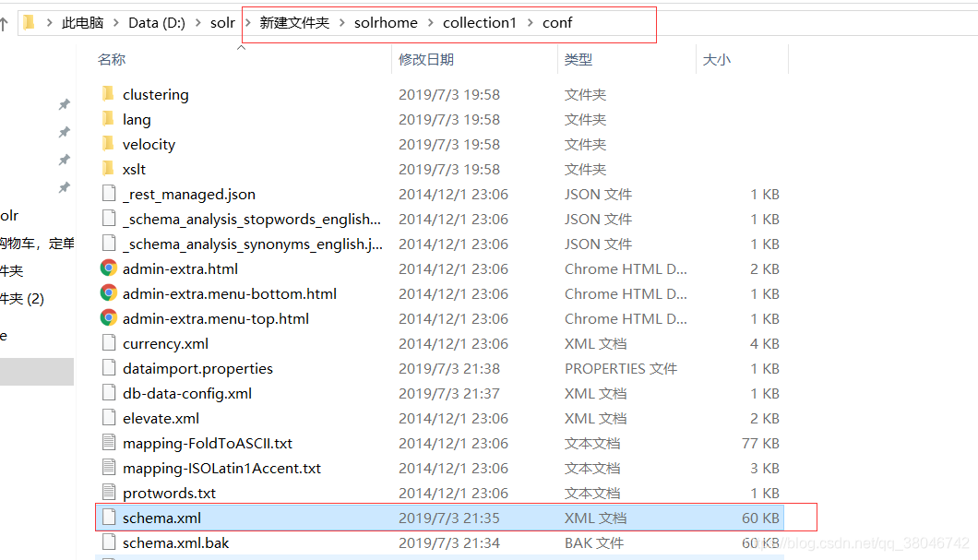Unpin the topmost Quick Access item

point(64,104)
